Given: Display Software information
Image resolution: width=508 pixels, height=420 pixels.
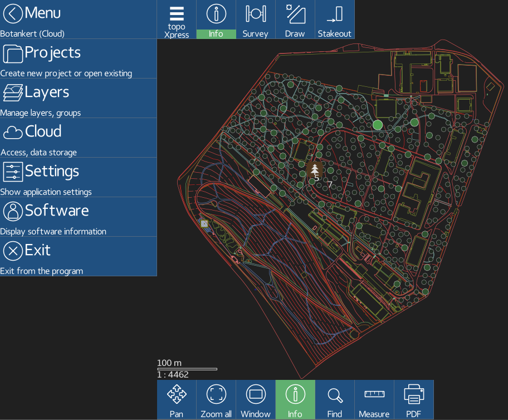Looking at the screenshot, I should (78, 217).
